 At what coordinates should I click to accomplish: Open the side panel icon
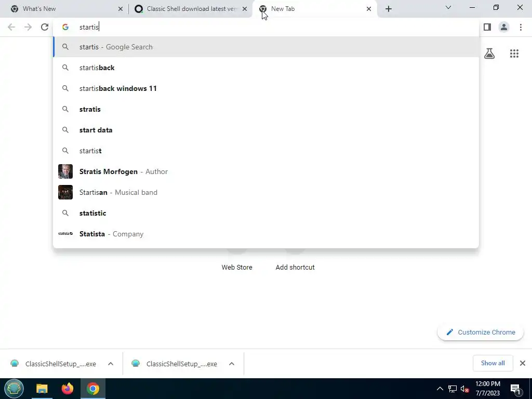coord(487,27)
